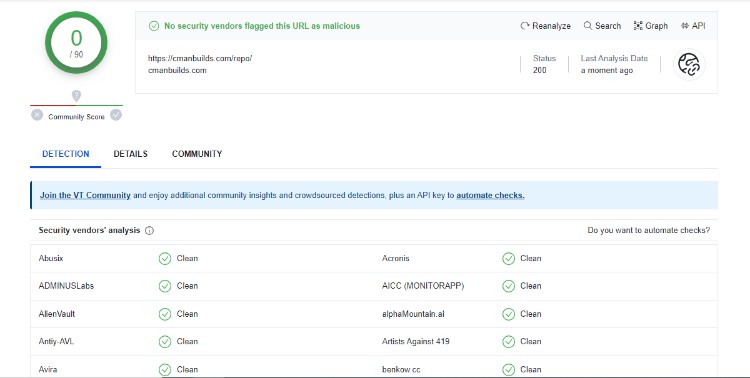
Task: Click the Reanalyze refresh icon
Action: 525,26
